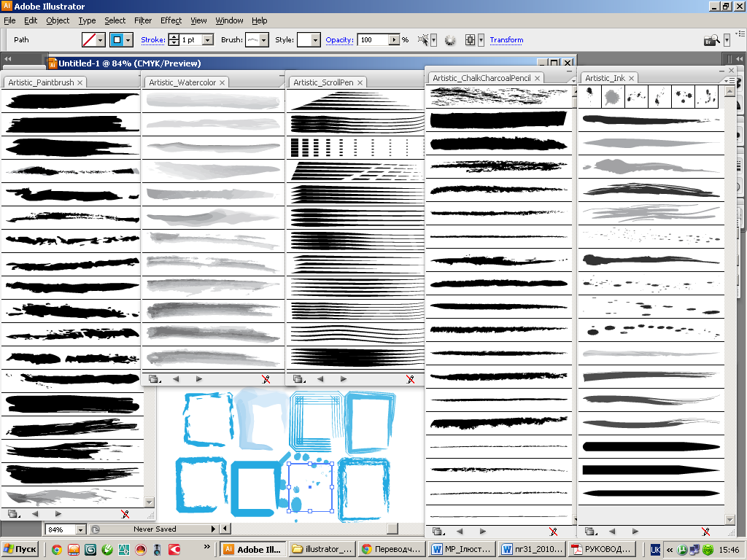Image resolution: width=747 pixels, height=560 pixels.
Task: Open the Filter menu
Action: tap(142, 20)
